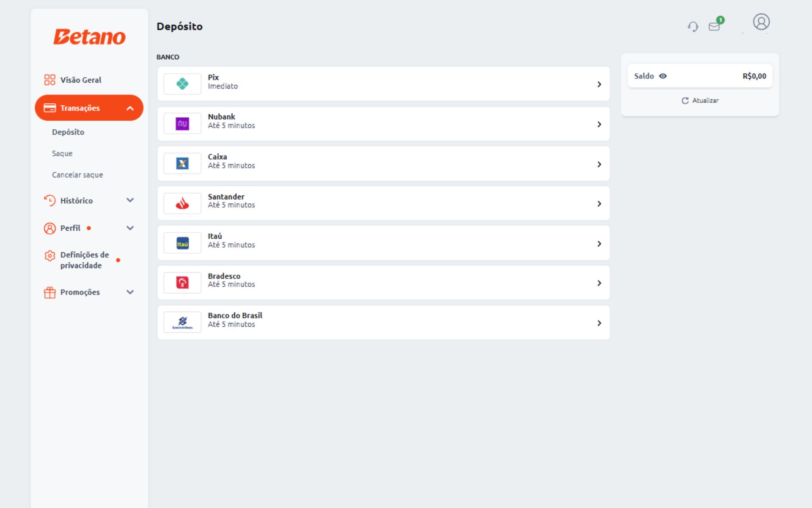Open Cancelar saque in sidebar
Image resolution: width=812 pixels, height=508 pixels.
77,175
